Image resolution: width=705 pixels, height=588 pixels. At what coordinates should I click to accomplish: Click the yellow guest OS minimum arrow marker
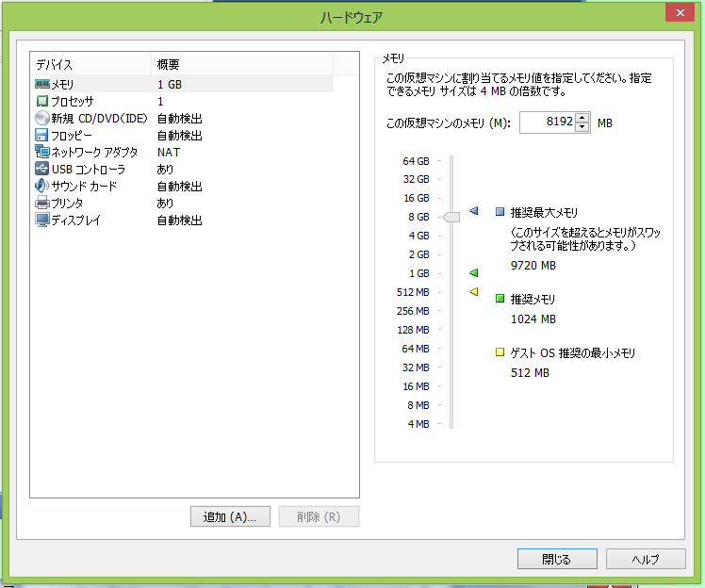[x=473, y=292]
